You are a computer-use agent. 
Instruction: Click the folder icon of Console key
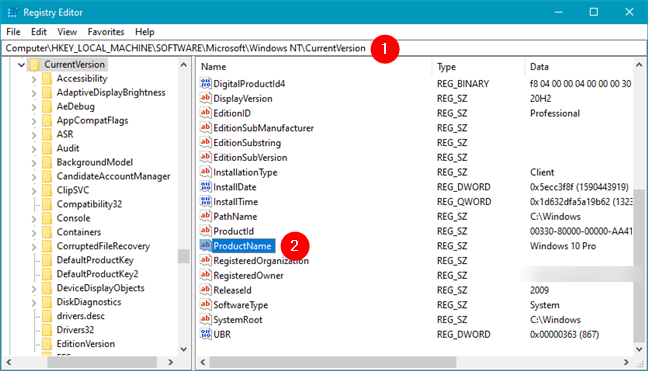[x=47, y=218]
